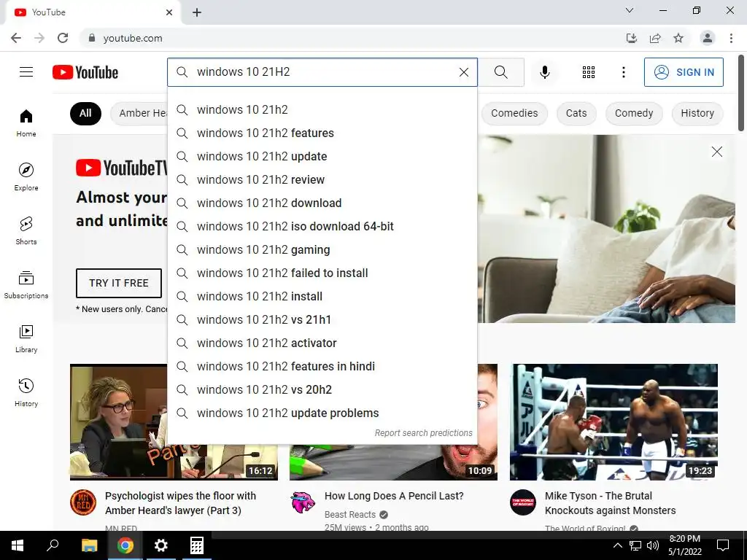Image resolution: width=747 pixels, height=560 pixels.
Task: Open Chrome three-dot menu
Action: pos(731,38)
